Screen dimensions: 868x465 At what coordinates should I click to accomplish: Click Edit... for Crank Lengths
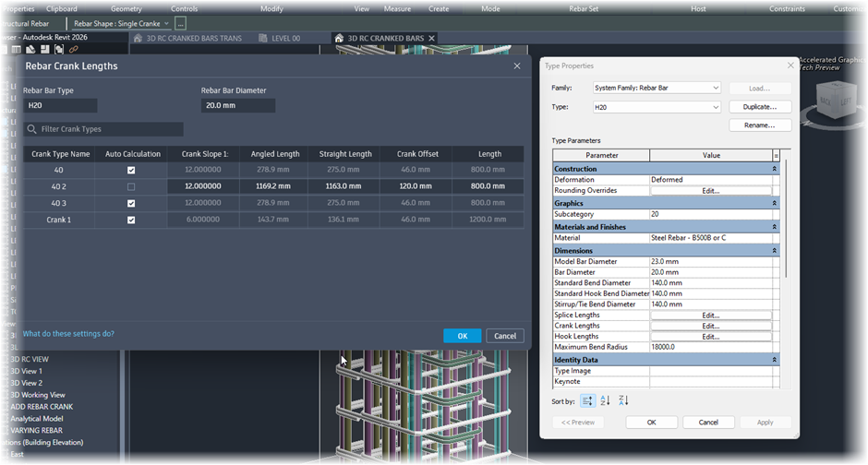coord(711,327)
